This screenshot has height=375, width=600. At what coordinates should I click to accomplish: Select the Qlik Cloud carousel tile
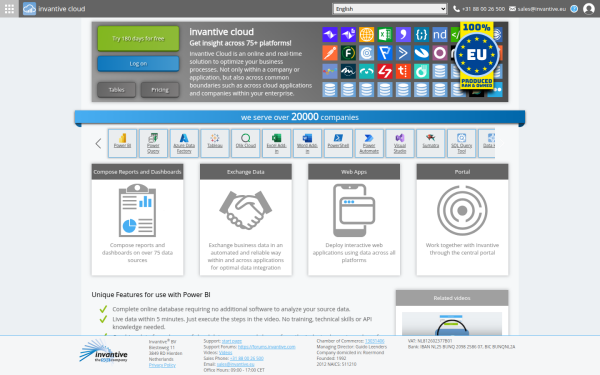click(x=246, y=143)
